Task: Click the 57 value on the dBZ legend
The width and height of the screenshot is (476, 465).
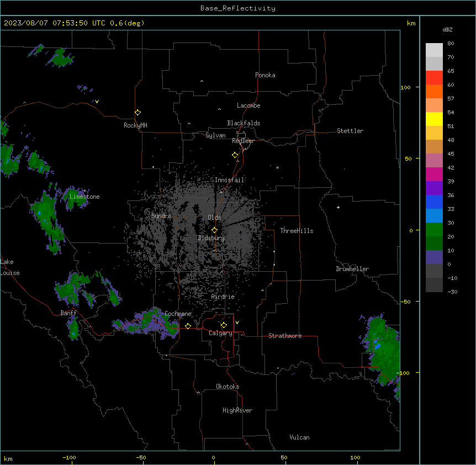Action: (x=451, y=99)
